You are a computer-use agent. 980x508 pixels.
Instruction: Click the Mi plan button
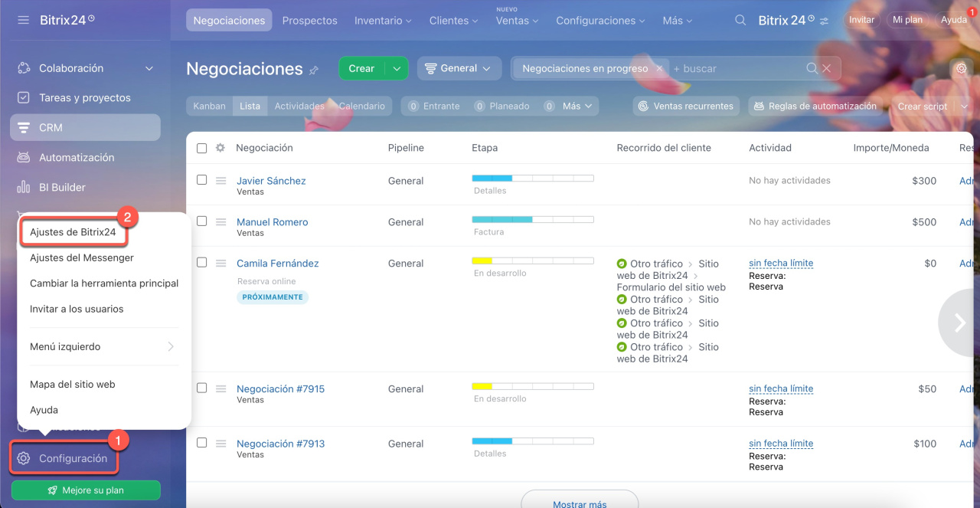point(908,20)
